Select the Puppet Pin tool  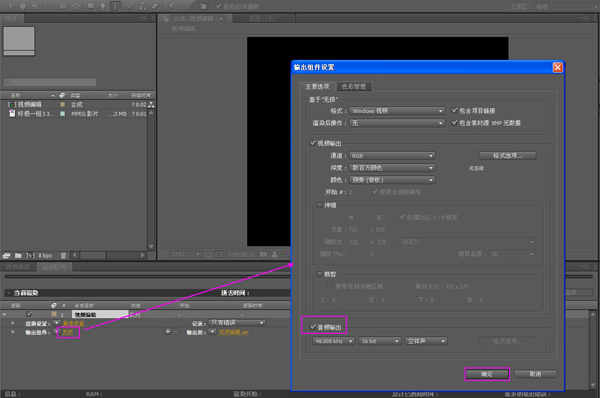tap(171, 6)
